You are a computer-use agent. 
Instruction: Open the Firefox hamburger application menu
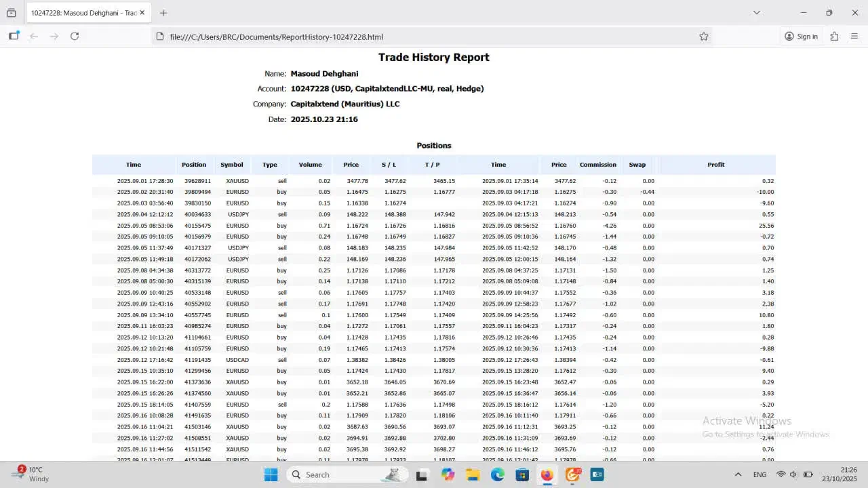pos(854,37)
